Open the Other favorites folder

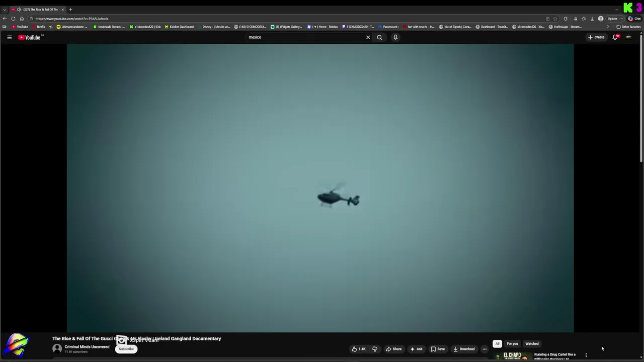tap(628, 27)
